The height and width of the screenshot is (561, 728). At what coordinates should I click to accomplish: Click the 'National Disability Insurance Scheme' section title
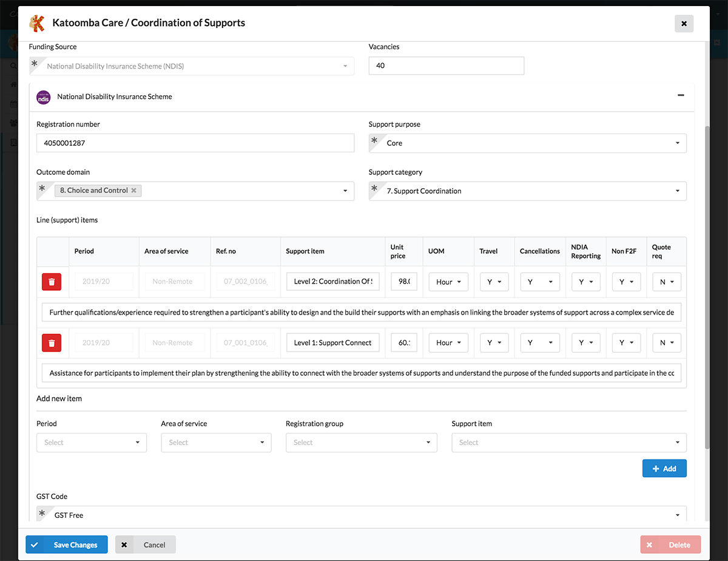click(x=115, y=97)
